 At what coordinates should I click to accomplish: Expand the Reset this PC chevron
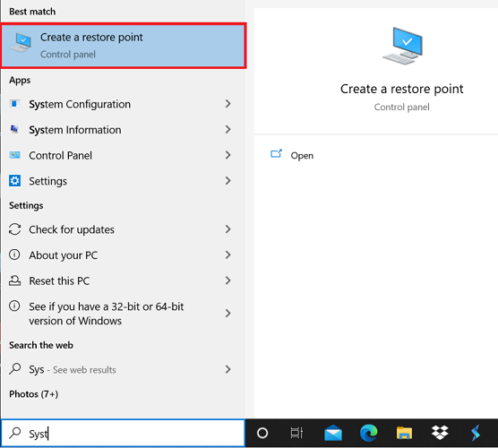[x=228, y=280]
